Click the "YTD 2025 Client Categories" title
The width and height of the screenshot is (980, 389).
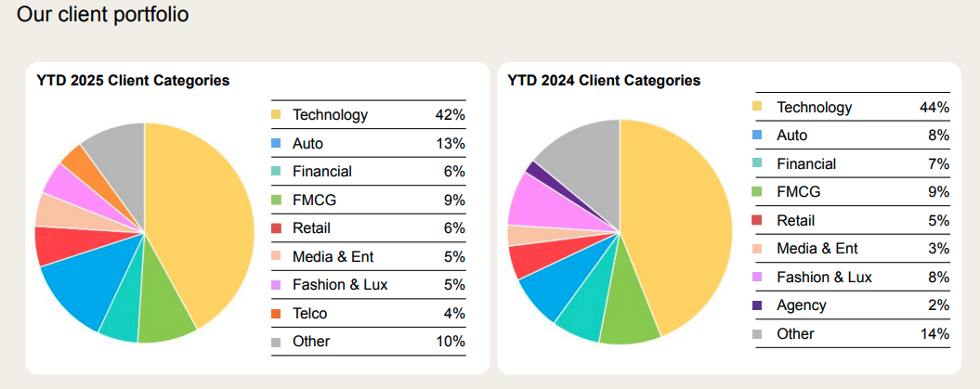tap(133, 81)
